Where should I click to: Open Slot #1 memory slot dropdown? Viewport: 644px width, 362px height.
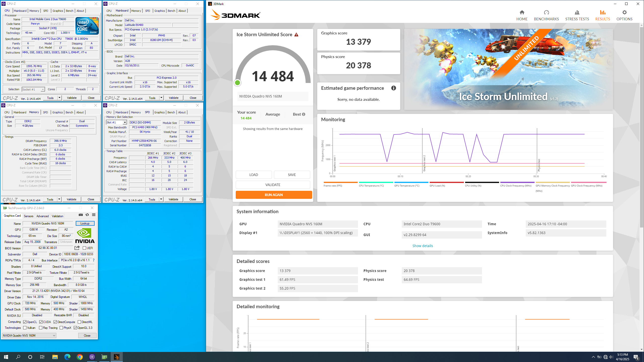point(116,122)
